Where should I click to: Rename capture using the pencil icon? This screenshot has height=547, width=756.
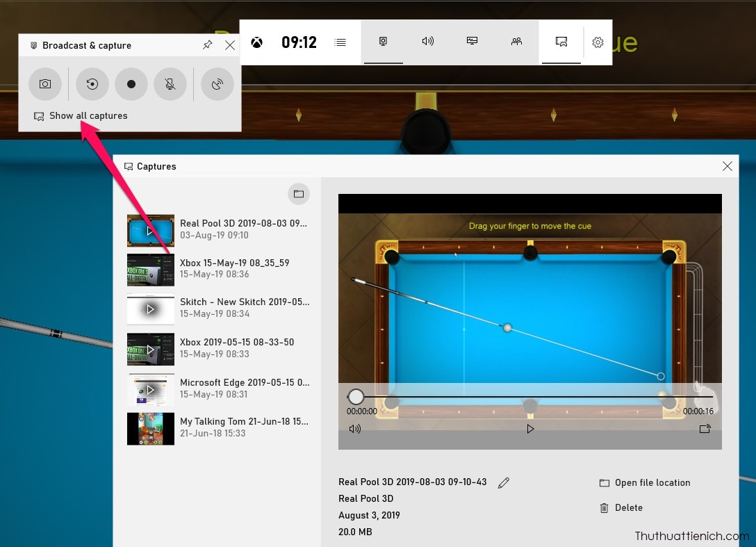(504, 482)
